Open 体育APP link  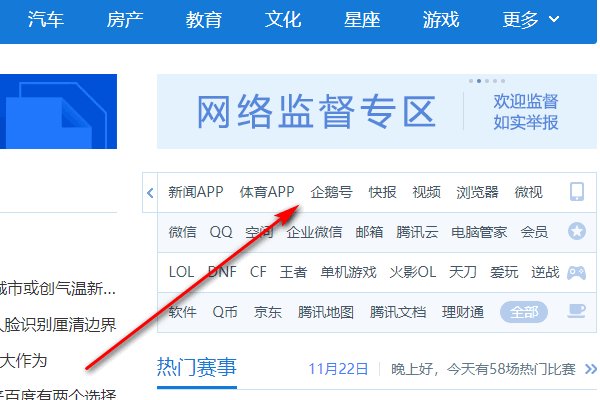(x=267, y=192)
